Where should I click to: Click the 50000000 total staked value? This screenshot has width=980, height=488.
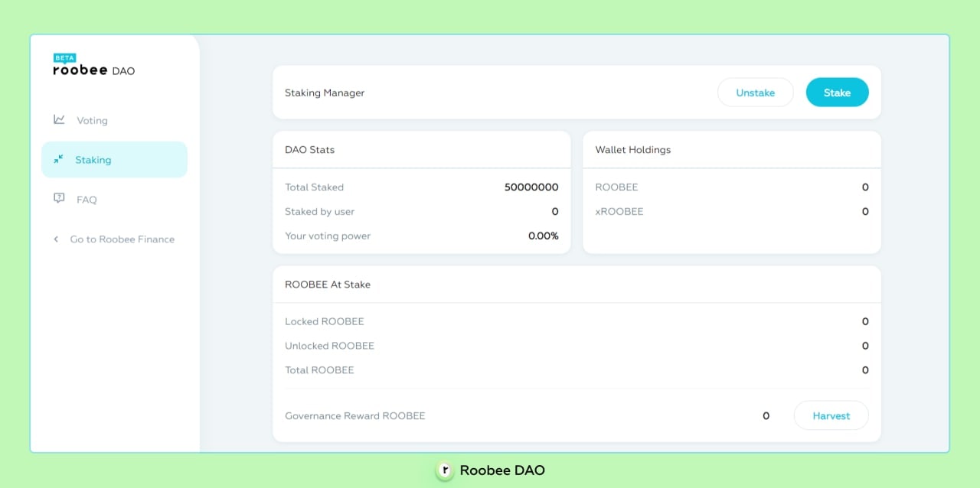tap(531, 187)
